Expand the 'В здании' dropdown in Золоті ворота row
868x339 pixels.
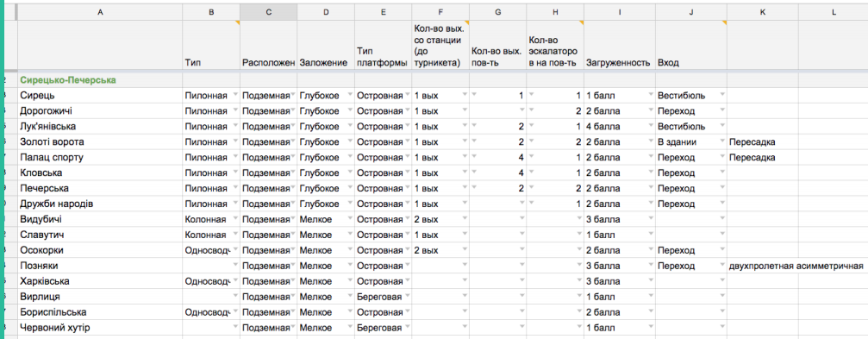721,141
